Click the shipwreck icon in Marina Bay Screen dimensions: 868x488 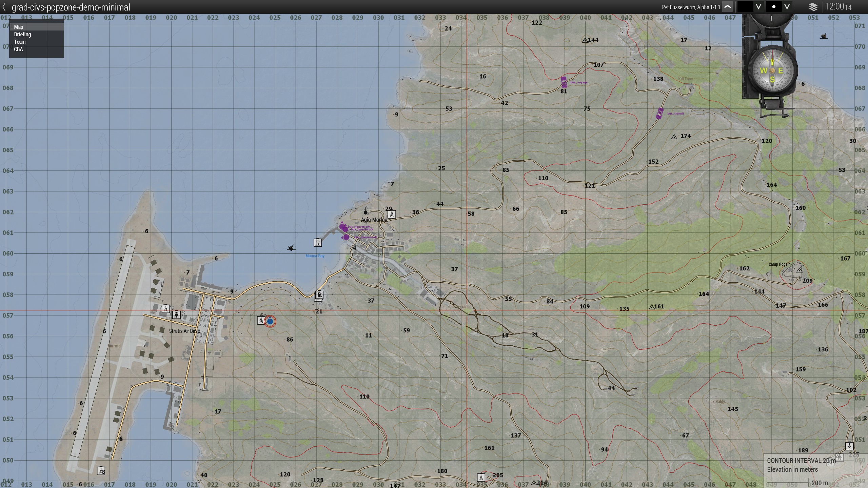click(291, 248)
